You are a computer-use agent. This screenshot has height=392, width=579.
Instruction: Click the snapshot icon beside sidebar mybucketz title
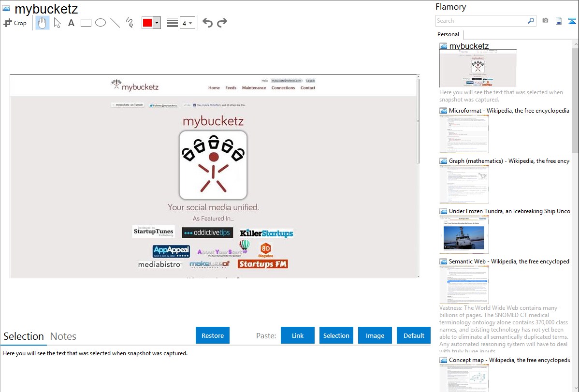444,46
